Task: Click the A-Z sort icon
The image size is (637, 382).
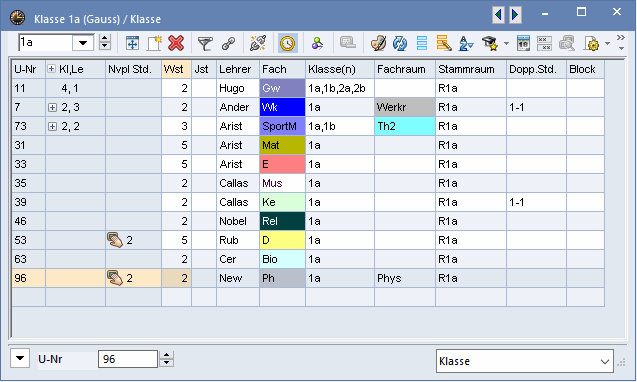Action: [466, 43]
